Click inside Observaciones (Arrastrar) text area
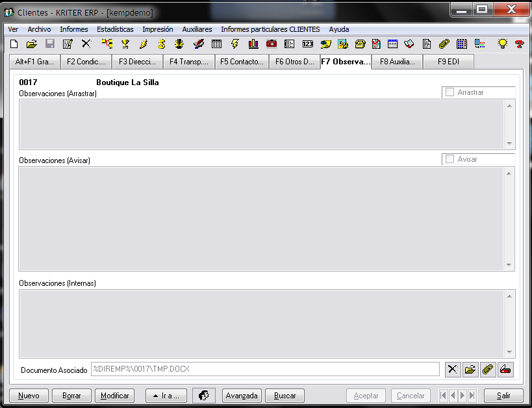This screenshot has width=532, height=408. pyautogui.click(x=261, y=124)
